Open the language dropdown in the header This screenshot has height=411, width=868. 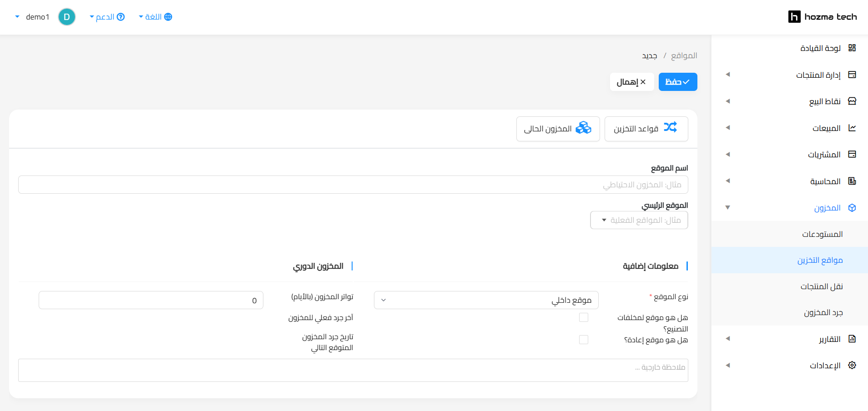point(155,17)
